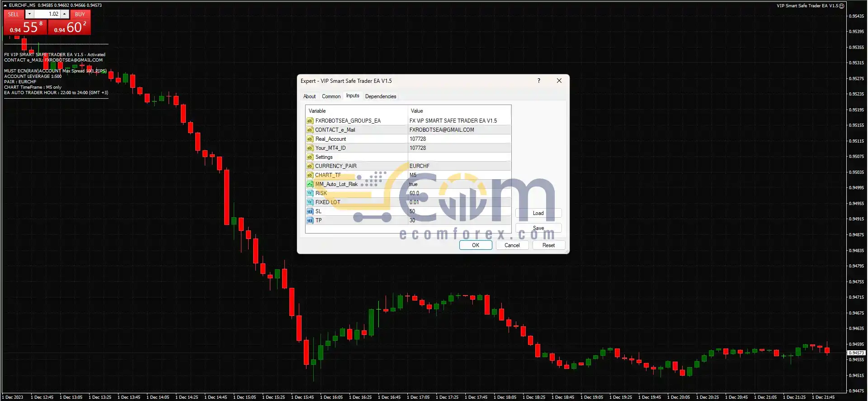Click the OK button in Expert dialog
The height and width of the screenshot is (401, 868).
476,245
